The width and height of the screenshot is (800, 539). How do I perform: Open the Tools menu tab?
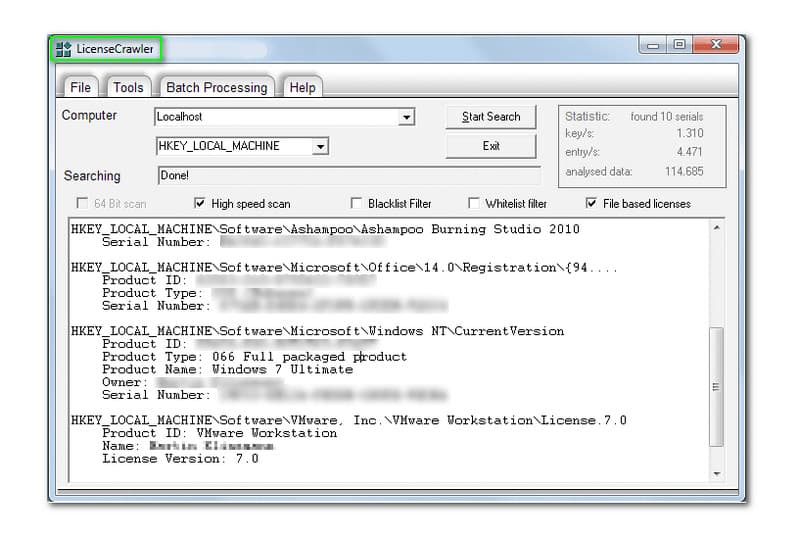[x=128, y=87]
